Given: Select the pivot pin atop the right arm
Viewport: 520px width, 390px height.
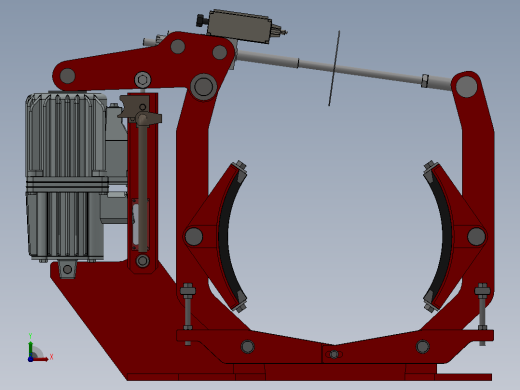Looking at the screenshot, I should [466, 87].
